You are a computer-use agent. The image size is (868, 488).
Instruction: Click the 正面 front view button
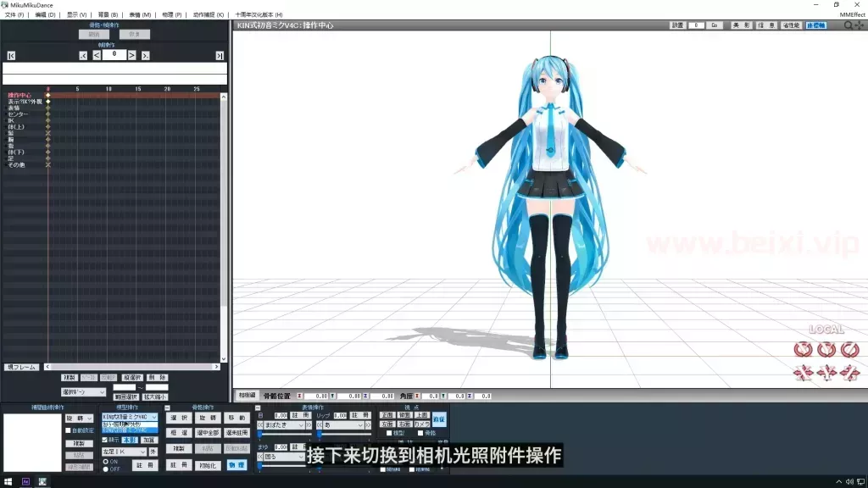coord(387,415)
